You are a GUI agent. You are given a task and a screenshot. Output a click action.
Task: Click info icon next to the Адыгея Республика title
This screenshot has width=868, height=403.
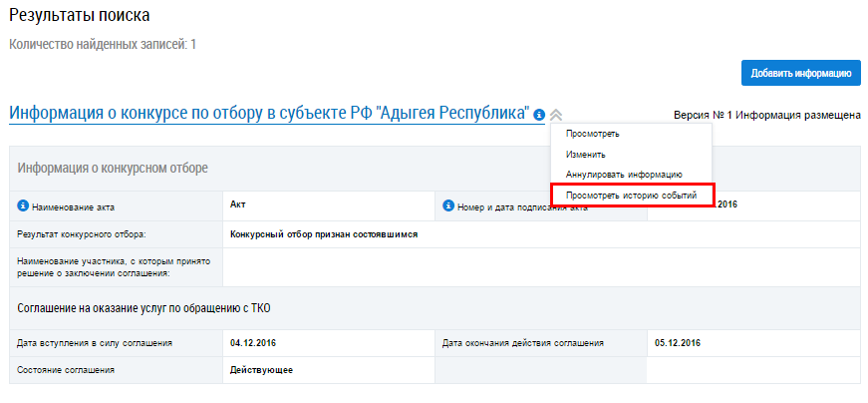pos(539,115)
